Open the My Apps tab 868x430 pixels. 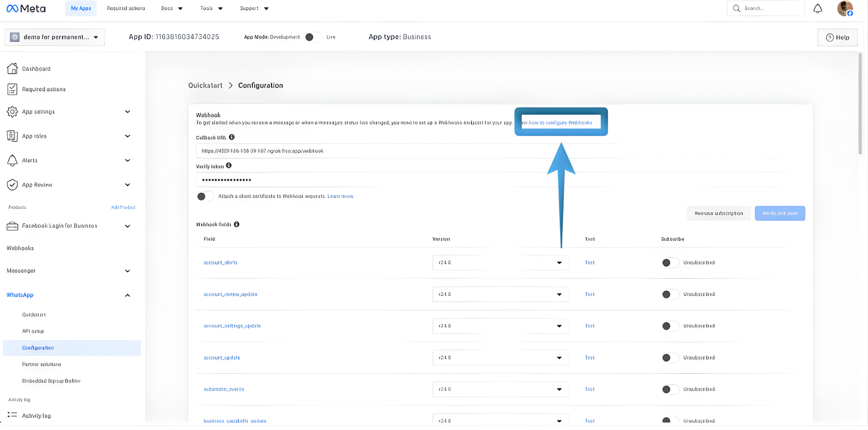(x=81, y=8)
